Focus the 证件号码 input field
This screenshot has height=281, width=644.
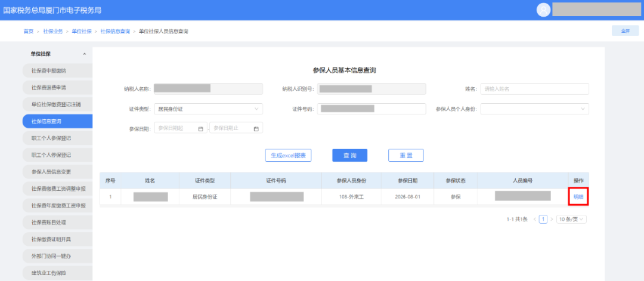point(371,109)
